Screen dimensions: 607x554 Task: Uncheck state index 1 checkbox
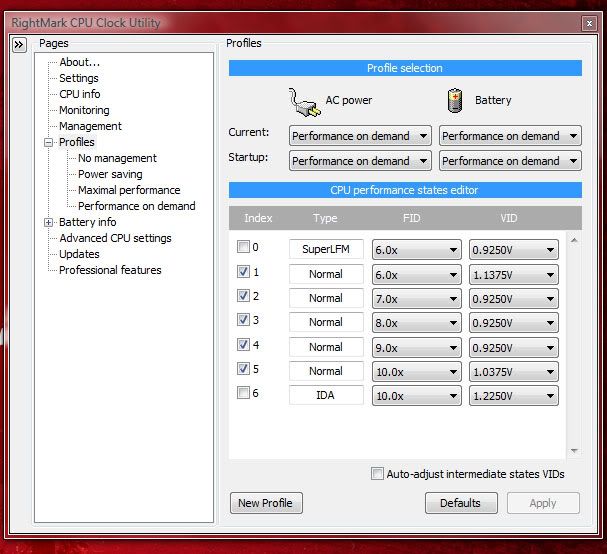pos(243,271)
